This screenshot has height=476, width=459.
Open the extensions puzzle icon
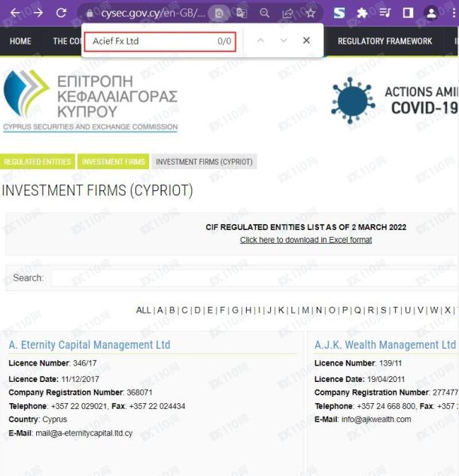(x=362, y=13)
